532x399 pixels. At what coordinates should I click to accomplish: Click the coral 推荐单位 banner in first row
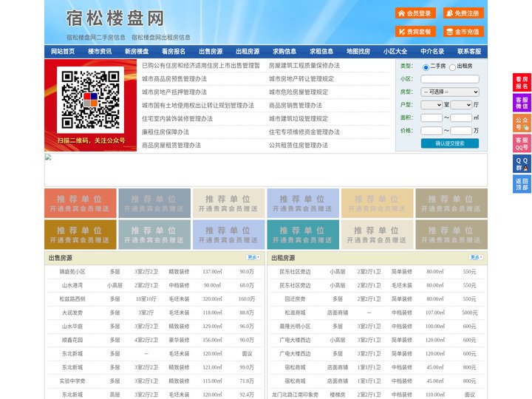click(81, 203)
